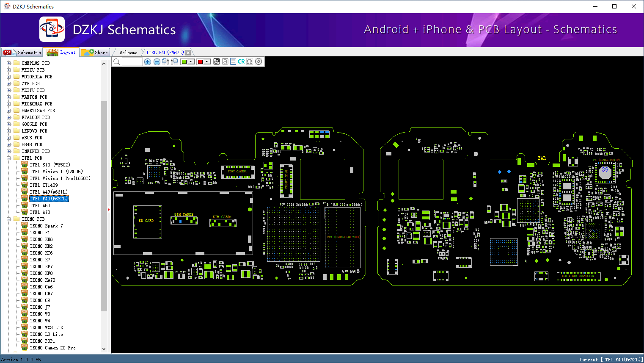Viewport: 644px width, 363px height.
Task: Select the ITEL P40(P662L) document tab
Action: click(x=165, y=53)
